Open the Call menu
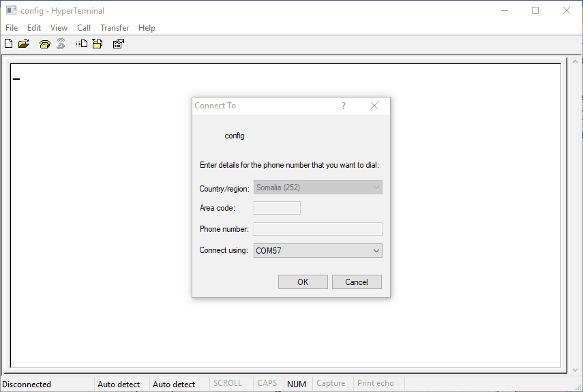This screenshot has width=583, height=392. (84, 28)
